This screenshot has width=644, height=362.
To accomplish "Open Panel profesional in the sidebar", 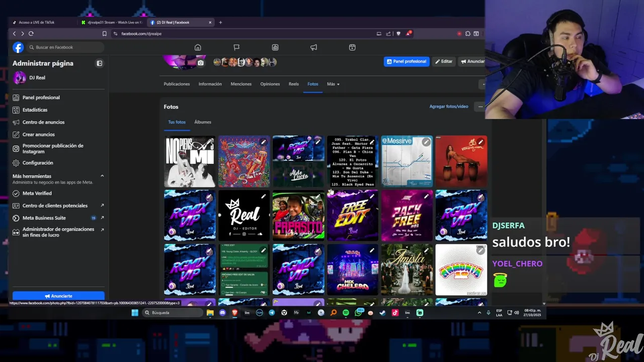I will [58, 98].
